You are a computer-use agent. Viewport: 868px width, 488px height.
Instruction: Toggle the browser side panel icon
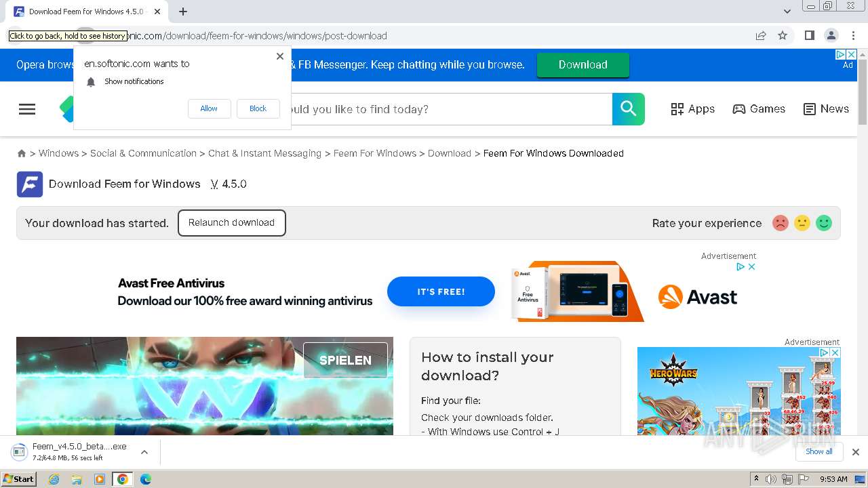[x=809, y=36]
